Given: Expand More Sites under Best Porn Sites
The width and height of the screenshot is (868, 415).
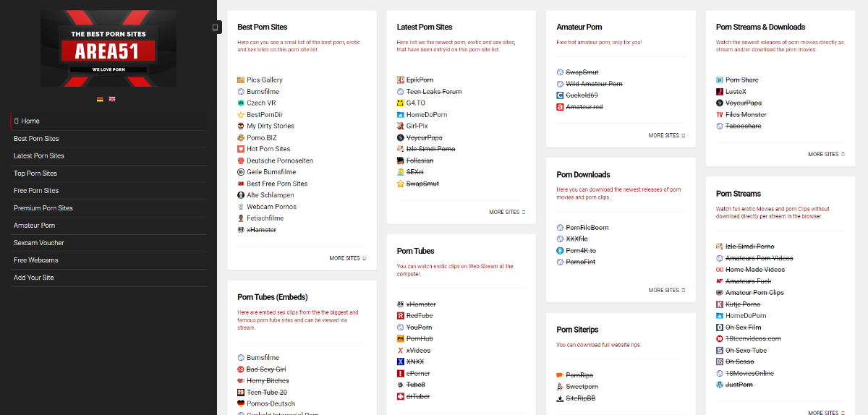Looking at the screenshot, I should [x=347, y=258].
